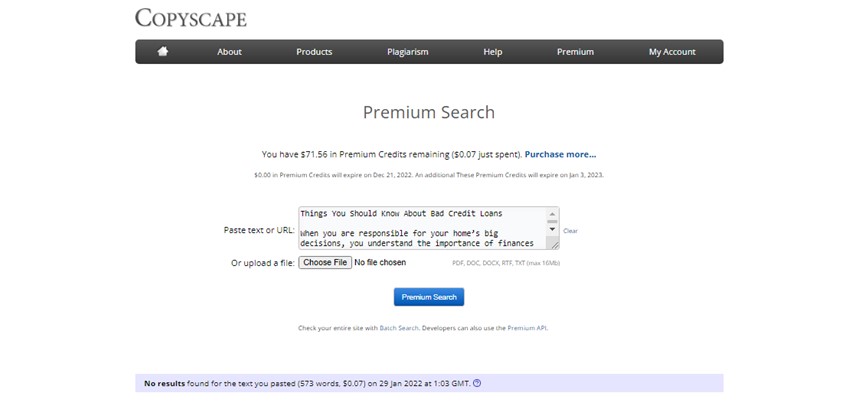The height and width of the screenshot is (408, 862).
Task: Clear the pasted text
Action: (570, 231)
